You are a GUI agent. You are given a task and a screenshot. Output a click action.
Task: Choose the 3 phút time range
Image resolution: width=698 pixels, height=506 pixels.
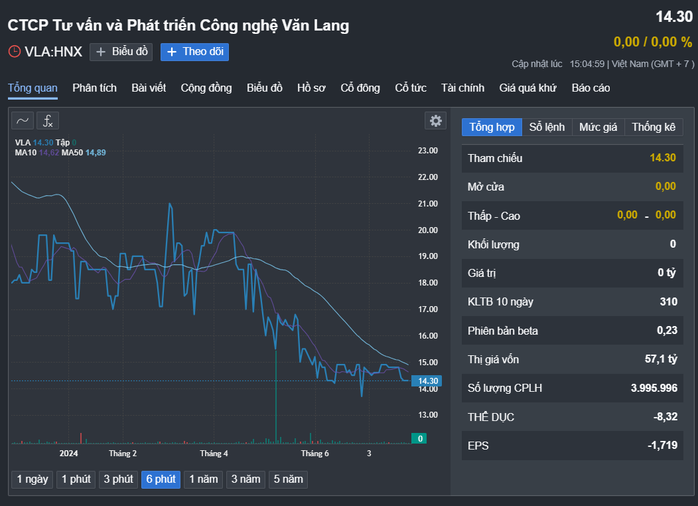118,479
